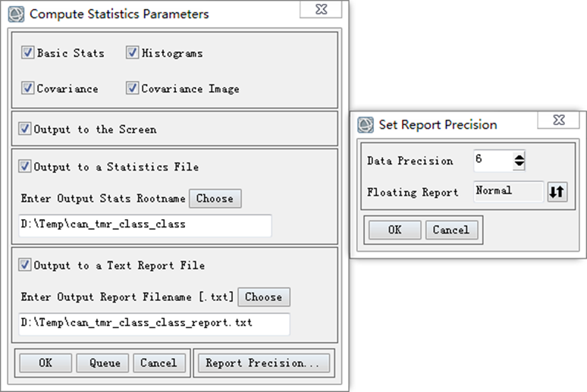Disable the Covariance checkbox

28,88
